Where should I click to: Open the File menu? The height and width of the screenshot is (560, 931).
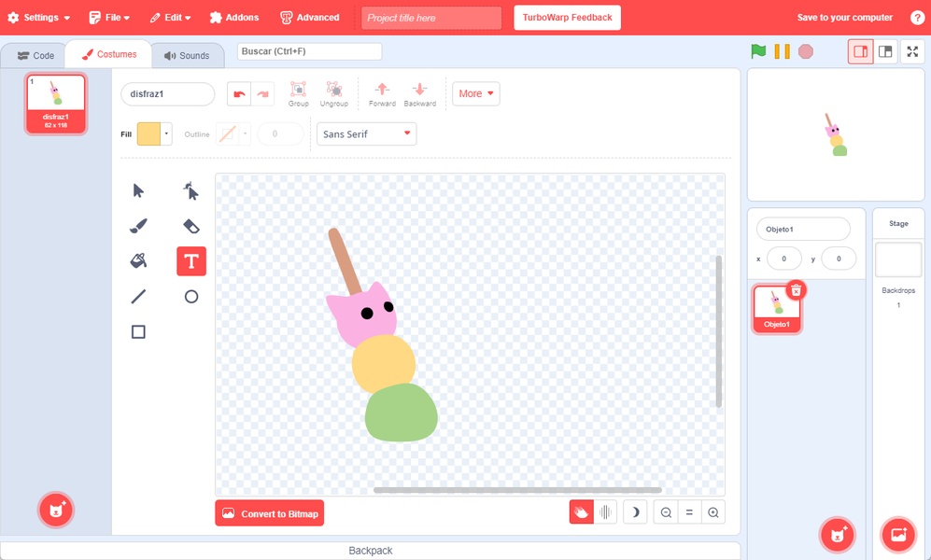pyautogui.click(x=109, y=17)
